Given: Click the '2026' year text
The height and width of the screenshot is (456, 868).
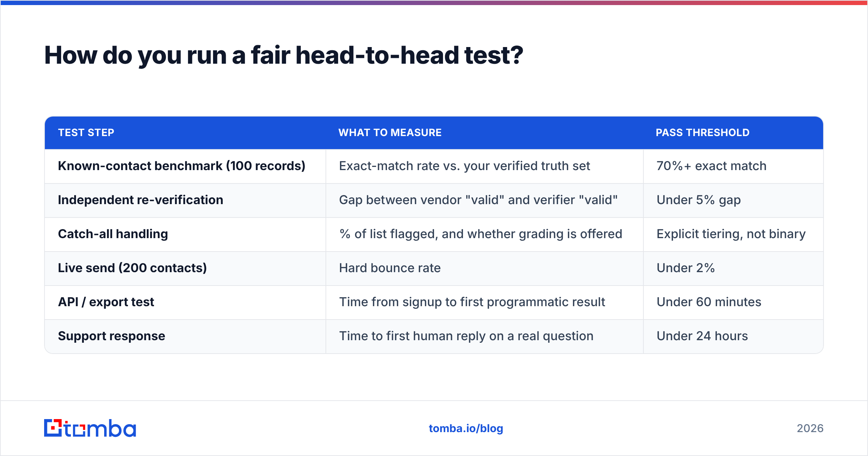Looking at the screenshot, I should (810, 428).
